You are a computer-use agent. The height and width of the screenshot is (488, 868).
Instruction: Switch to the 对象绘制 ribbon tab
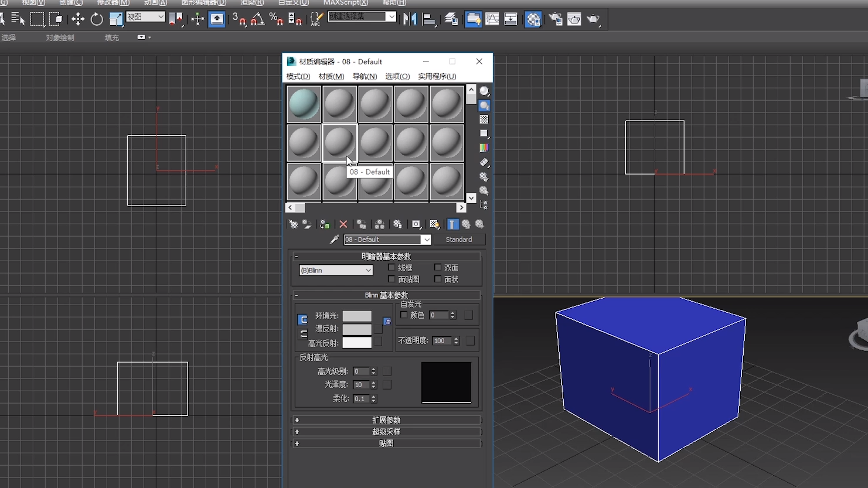[60, 37]
